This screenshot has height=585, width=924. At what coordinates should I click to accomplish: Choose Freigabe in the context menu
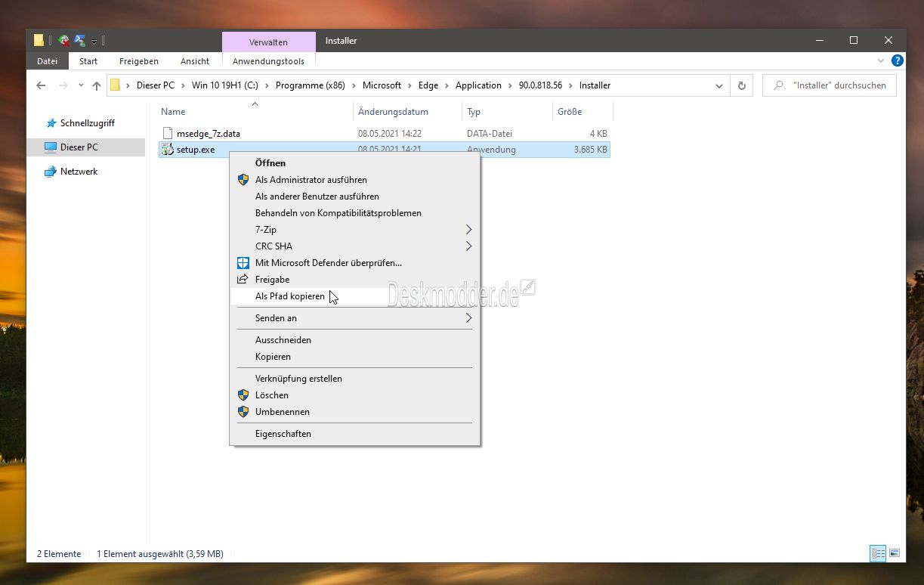354,280
